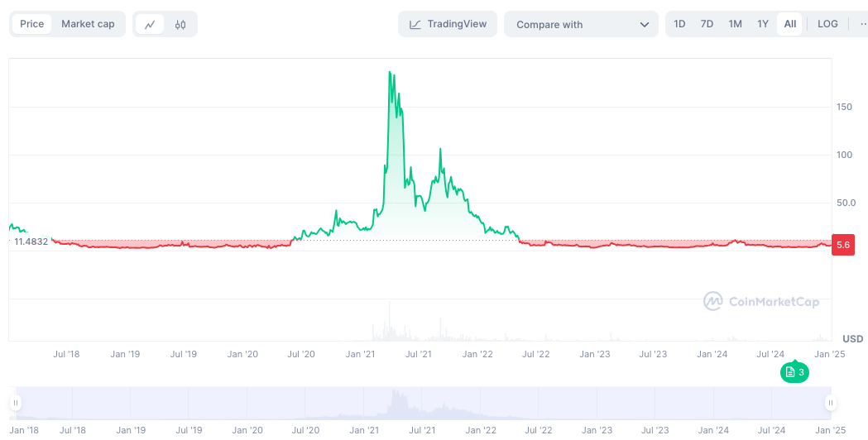Viewport: 868px width, 440px height.
Task: Switch to line chart view
Action: pos(150,25)
